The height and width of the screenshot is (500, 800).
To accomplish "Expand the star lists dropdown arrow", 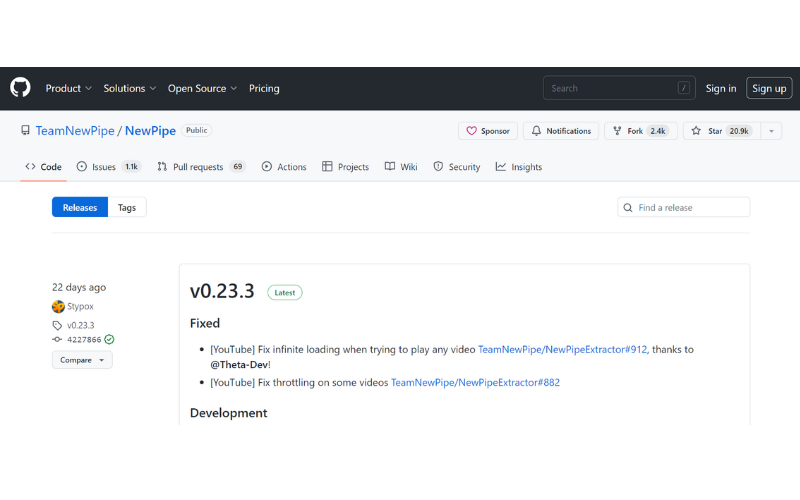I will coord(771,131).
